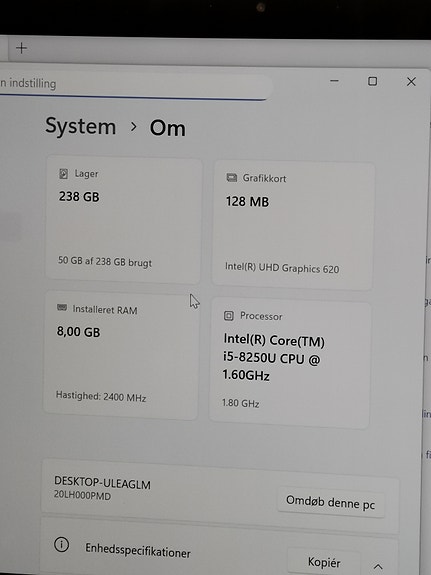Select the 128 MB graphics memory value
The image size is (431, 575).
tap(247, 202)
